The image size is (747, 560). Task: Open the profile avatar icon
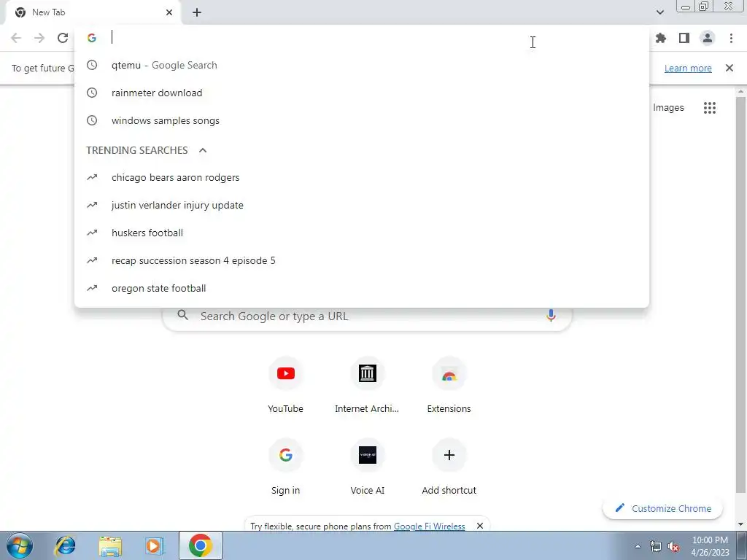708,38
